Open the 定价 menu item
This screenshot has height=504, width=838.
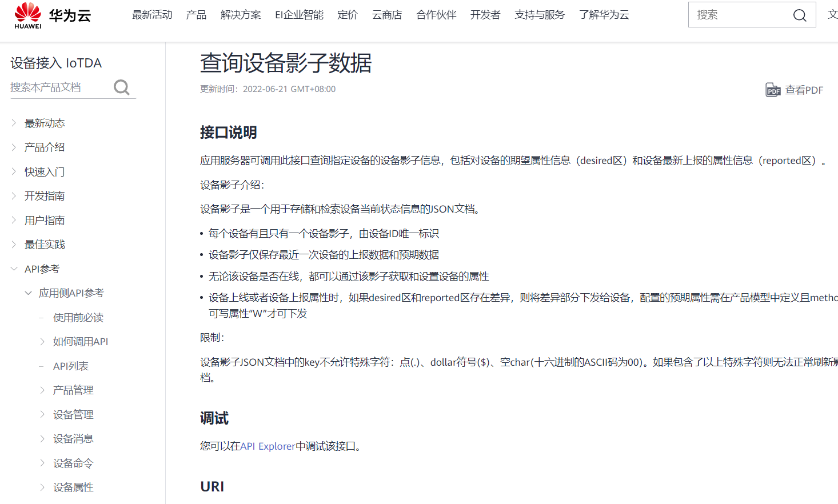[348, 15]
